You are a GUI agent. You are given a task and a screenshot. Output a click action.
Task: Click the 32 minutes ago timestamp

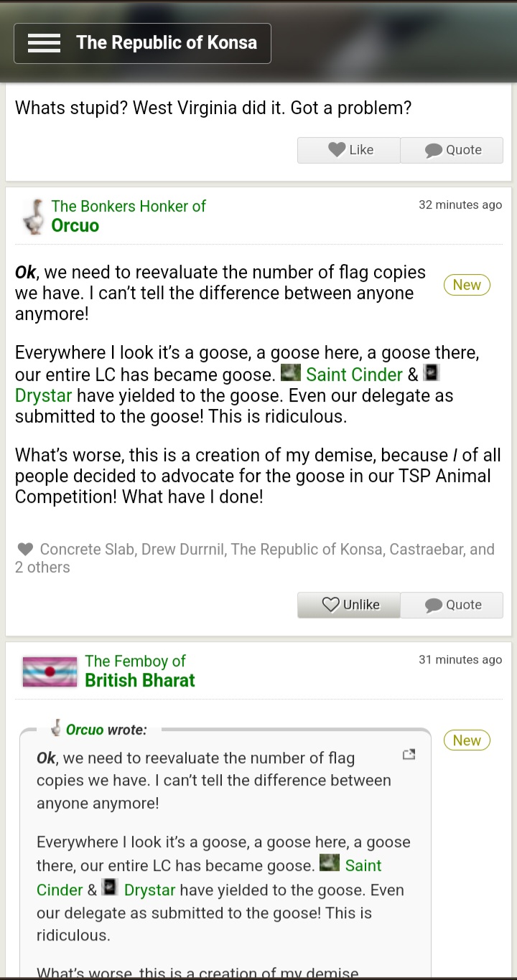coord(460,205)
